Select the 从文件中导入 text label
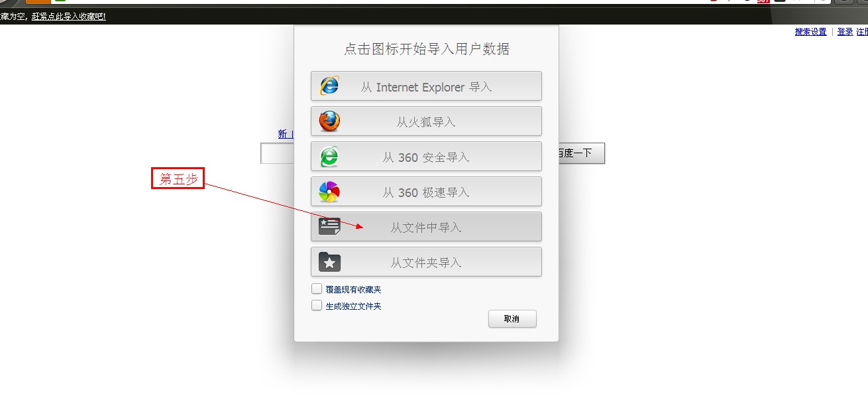Image resolution: width=868 pixels, height=402 pixels. (x=426, y=228)
